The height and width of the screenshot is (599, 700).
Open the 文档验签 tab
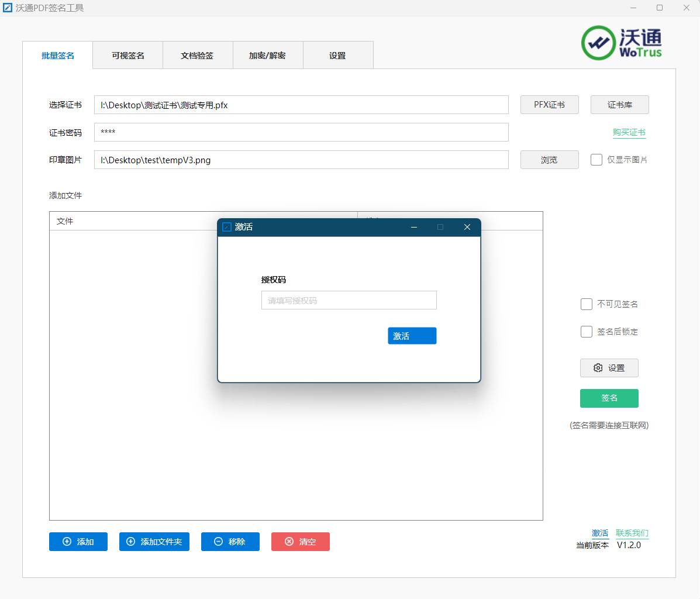197,56
